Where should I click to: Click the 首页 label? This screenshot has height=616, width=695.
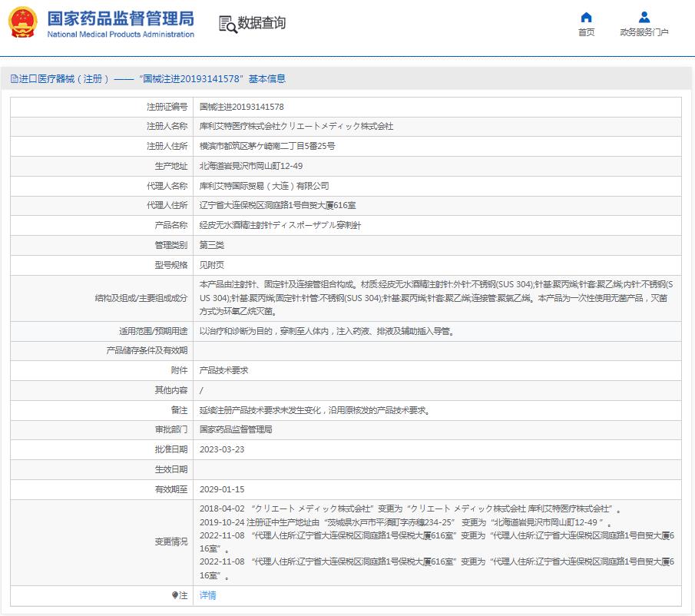click(x=586, y=32)
